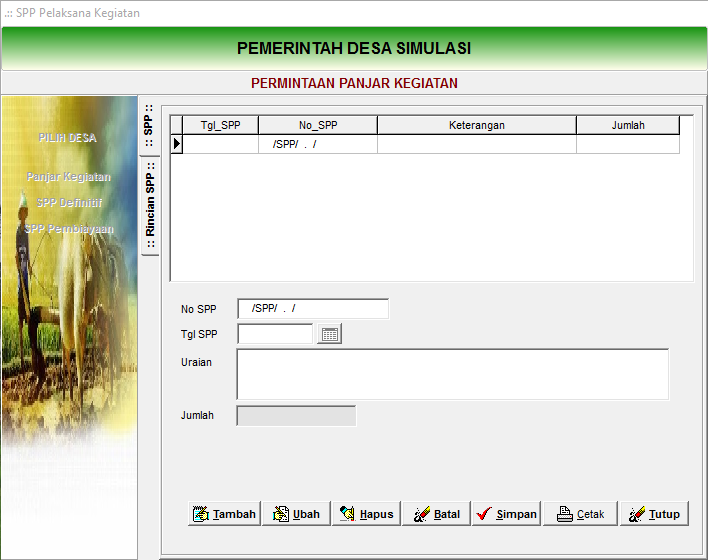
Task: Select Panjar Kegiatan in sidebar
Action: [68, 177]
